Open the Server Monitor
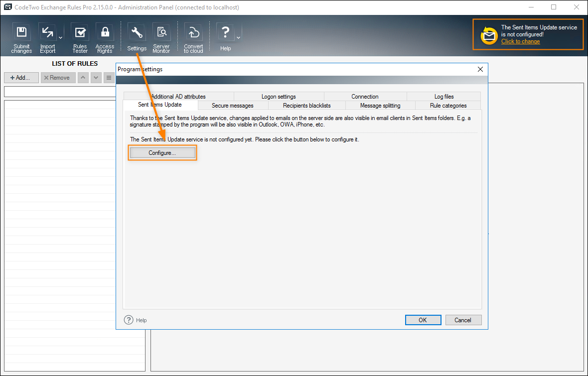Image resolution: width=588 pixels, height=376 pixels. coord(161,38)
